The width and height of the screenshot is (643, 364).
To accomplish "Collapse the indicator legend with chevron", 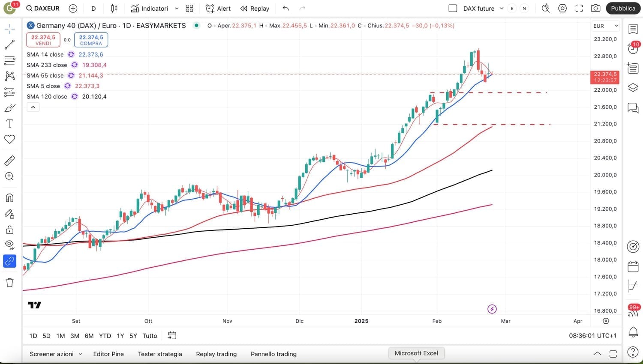I will (33, 107).
